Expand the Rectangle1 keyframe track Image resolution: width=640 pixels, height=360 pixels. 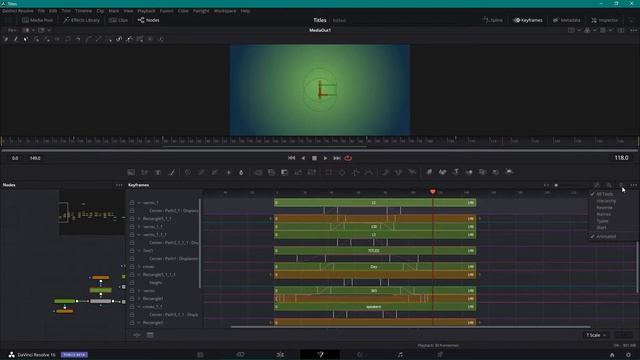(x=139, y=299)
